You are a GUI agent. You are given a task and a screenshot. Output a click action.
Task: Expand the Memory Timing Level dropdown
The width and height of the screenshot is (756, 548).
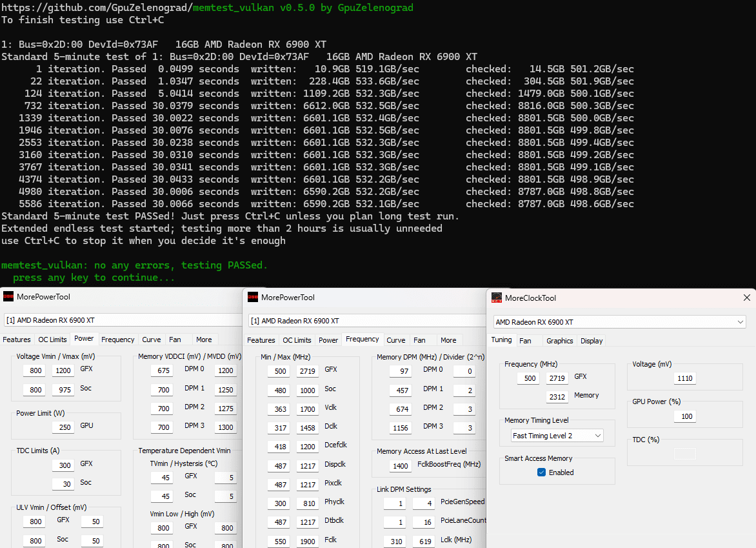point(557,436)
